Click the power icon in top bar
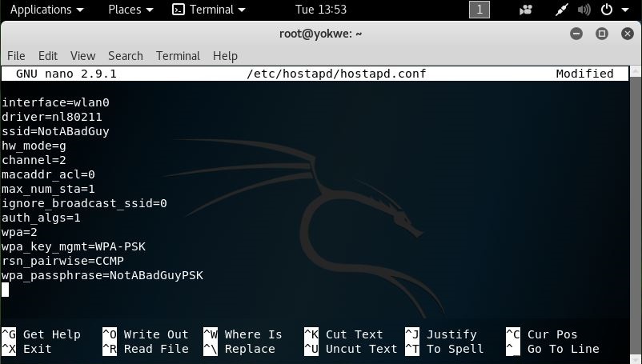642x364 pixels. click(607, 10)
